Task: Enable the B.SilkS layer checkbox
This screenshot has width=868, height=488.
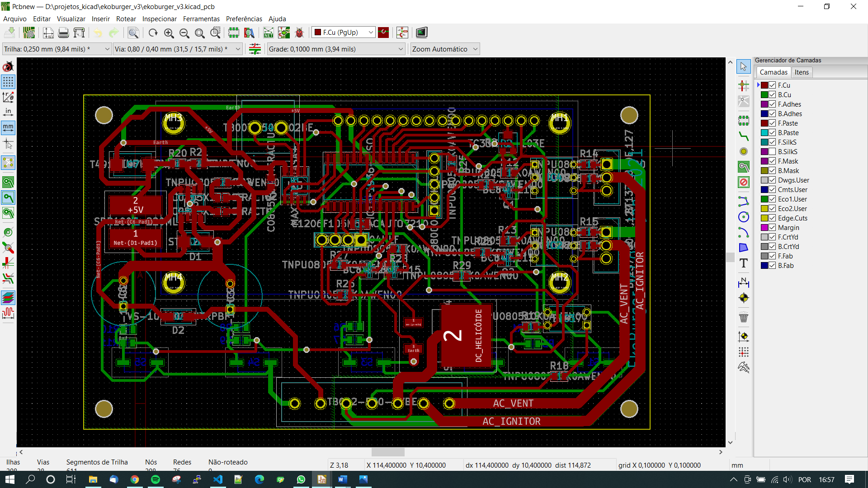Action: point(772,152)
